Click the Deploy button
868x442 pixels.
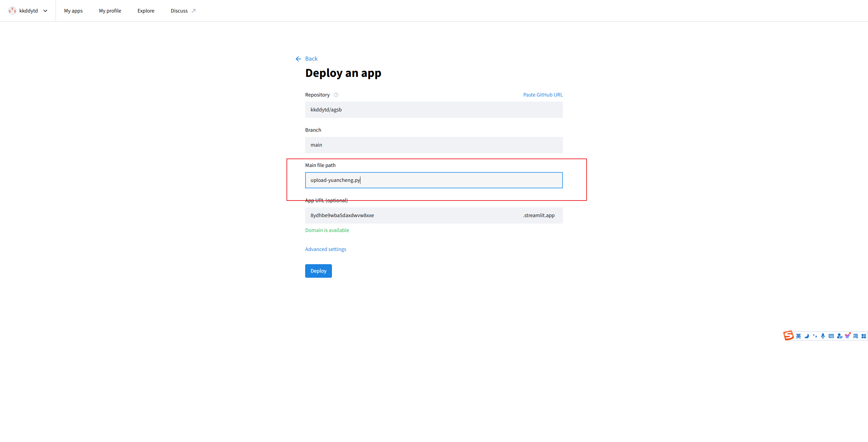(x=318, y=271)
